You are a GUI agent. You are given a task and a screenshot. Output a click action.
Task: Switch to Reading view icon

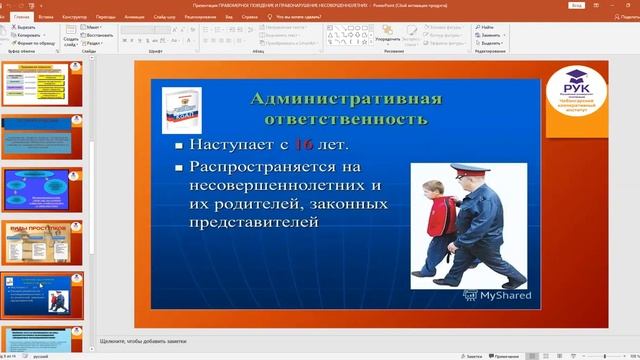pos(560,356)
